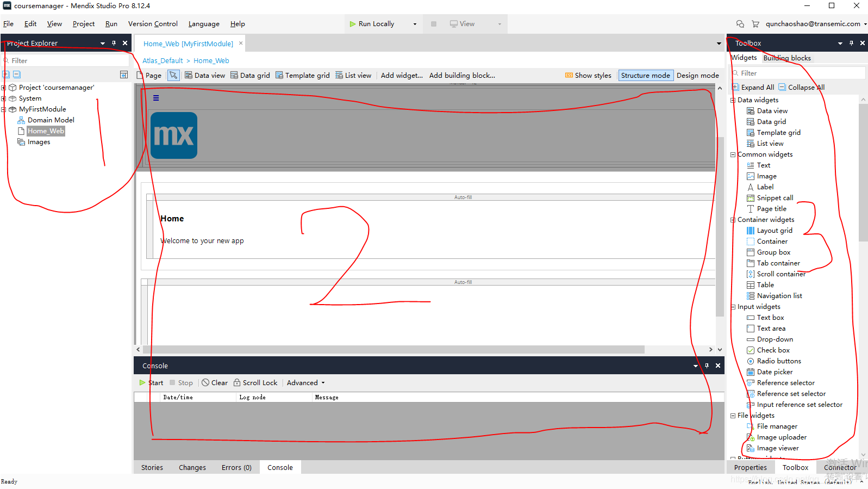
Task: Collapse the Common widgets group
Action: (733, 154)
